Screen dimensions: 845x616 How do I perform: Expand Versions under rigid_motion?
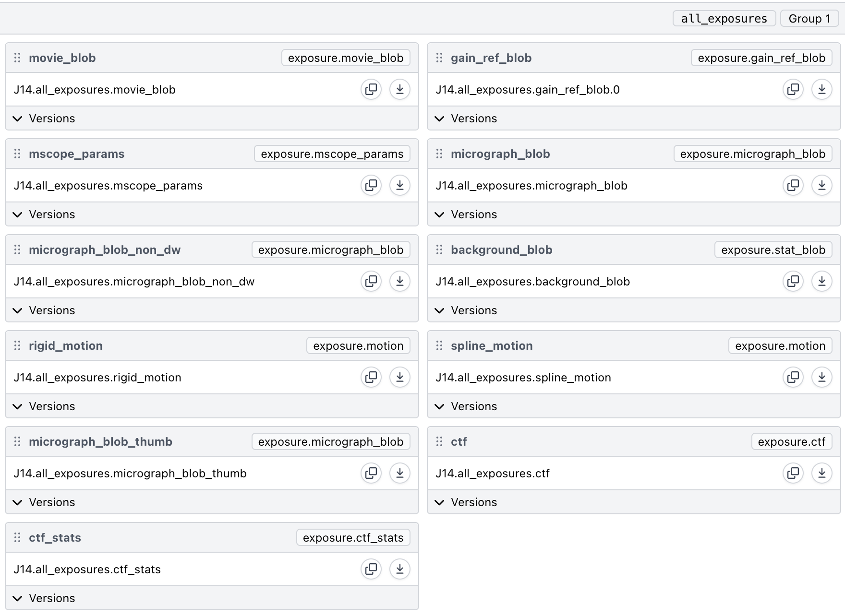click(45, 406)
